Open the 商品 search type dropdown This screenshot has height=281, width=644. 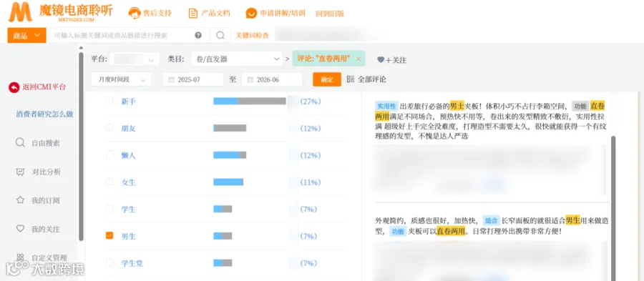[26, 35]
